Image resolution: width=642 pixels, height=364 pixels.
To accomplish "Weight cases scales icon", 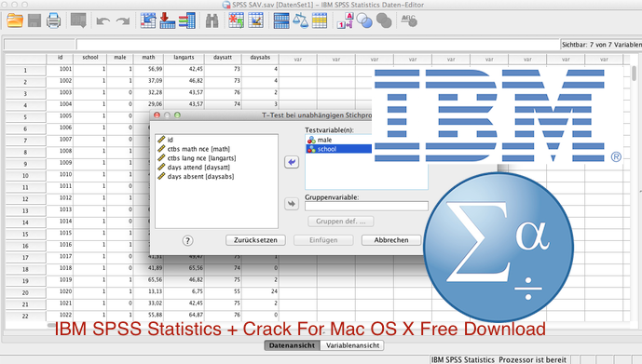I will pyautogui.click(x=301, y=20).
